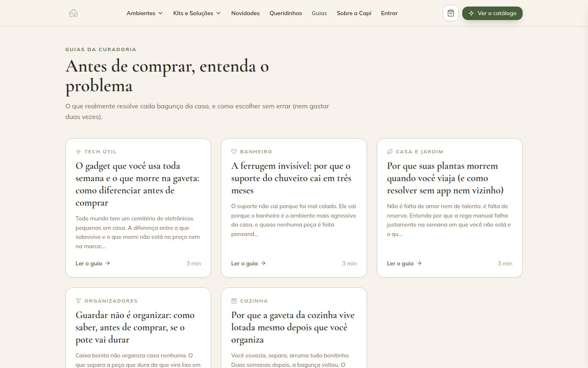The image size is (588, 368).
Task: Click the GUIAS DA CURADORIA heading label
Action: [x=101, y=49]
